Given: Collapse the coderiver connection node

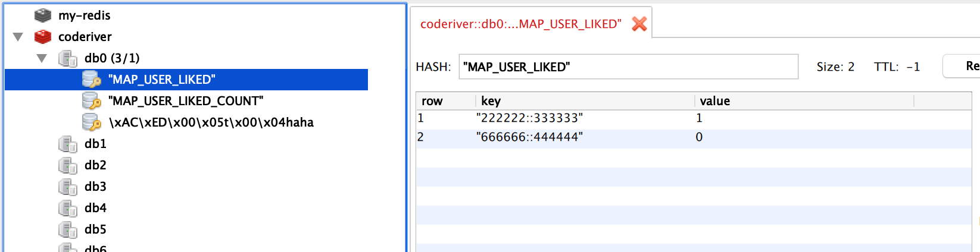Looking at the screenshot, I should [x=18, y=37].
